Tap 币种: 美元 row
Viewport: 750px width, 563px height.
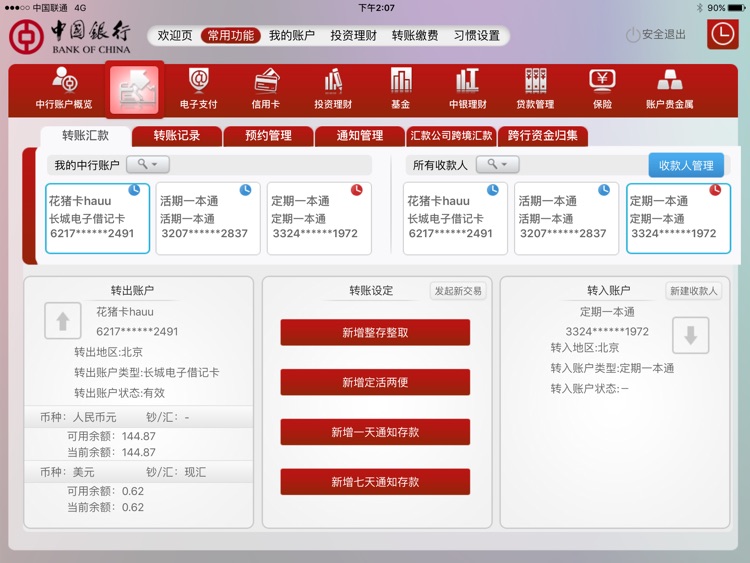[139, 472]
